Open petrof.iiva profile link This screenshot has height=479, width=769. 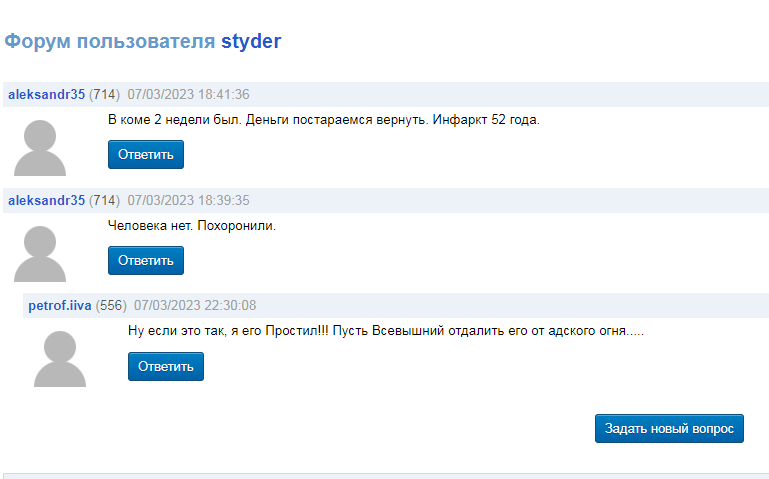(60, 305)
